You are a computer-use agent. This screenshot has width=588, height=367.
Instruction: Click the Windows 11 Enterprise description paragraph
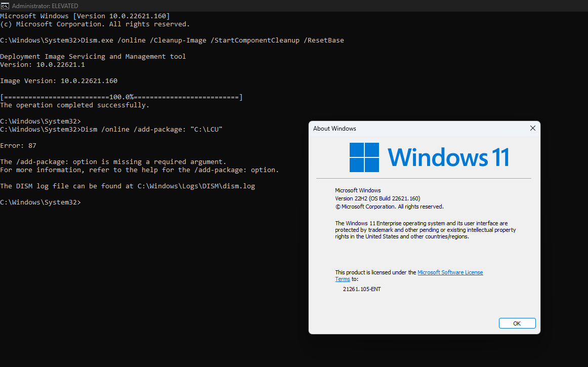tap(425, 230)
